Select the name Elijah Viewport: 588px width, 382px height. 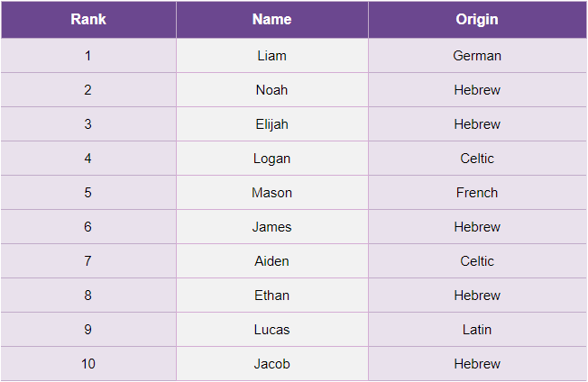[271, 124]
